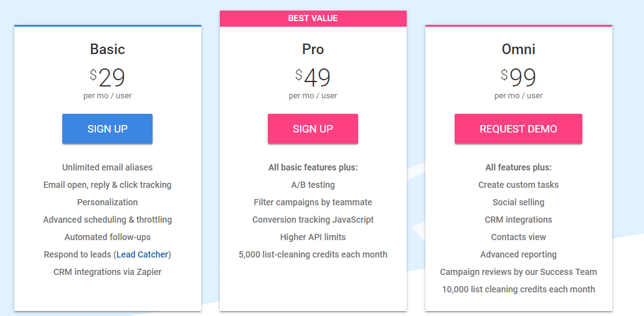Click the A/B testing feature text
This screenshot has width=644, height=316.
(313, 185)
